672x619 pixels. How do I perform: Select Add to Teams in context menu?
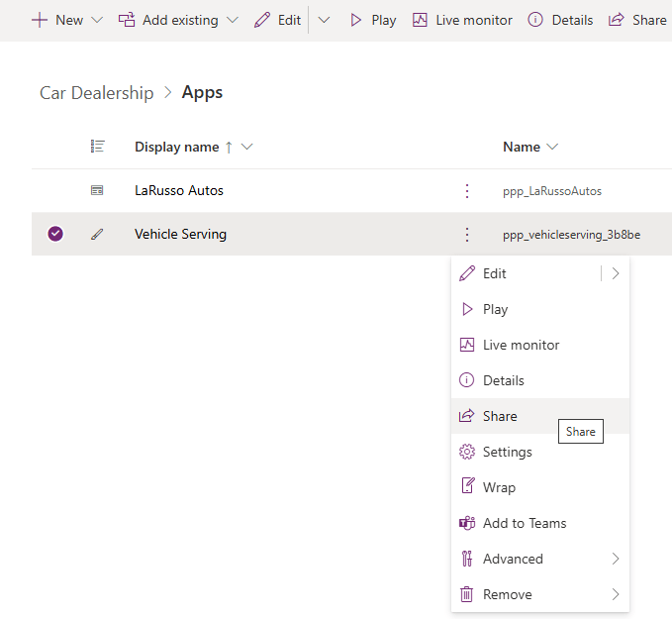[524, 523]
